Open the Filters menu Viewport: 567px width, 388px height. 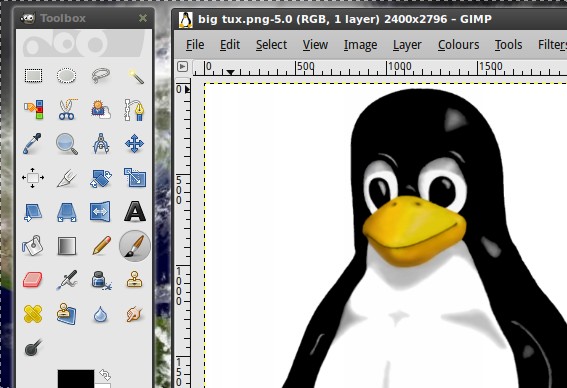[552, 45]
